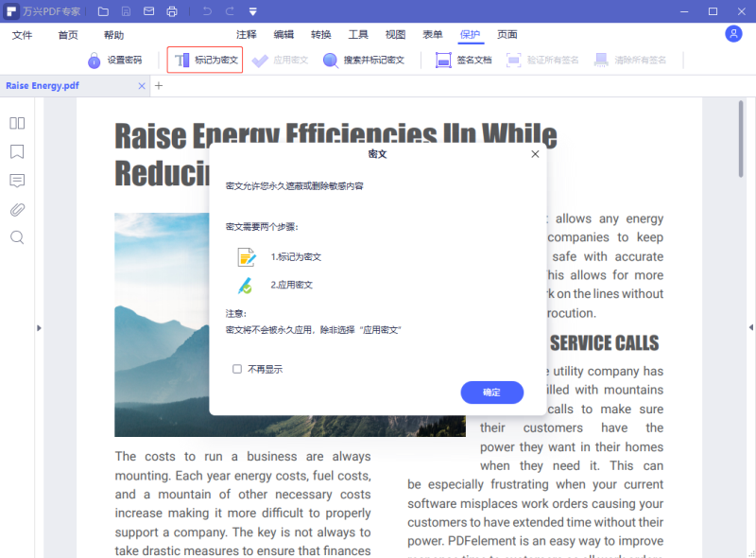
Task: Add a new document tab with plus
Action: 159,86
